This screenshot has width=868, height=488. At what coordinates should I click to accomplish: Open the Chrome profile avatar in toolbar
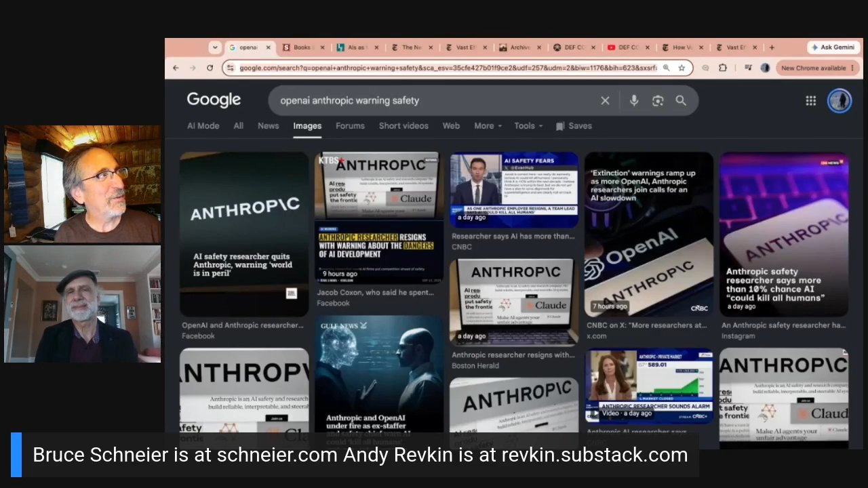click(765, 68)
